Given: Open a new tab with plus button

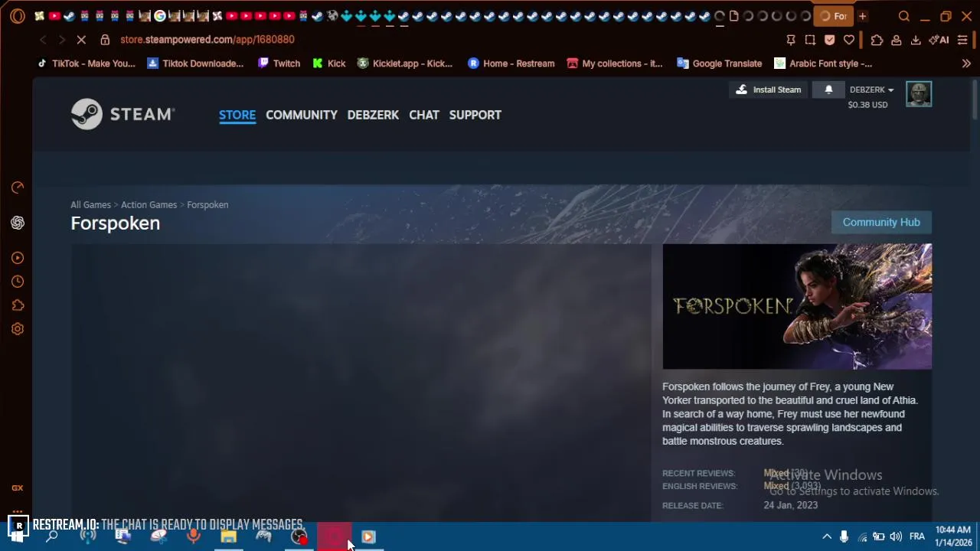Looking at the screenshot, I should point(862,16).
